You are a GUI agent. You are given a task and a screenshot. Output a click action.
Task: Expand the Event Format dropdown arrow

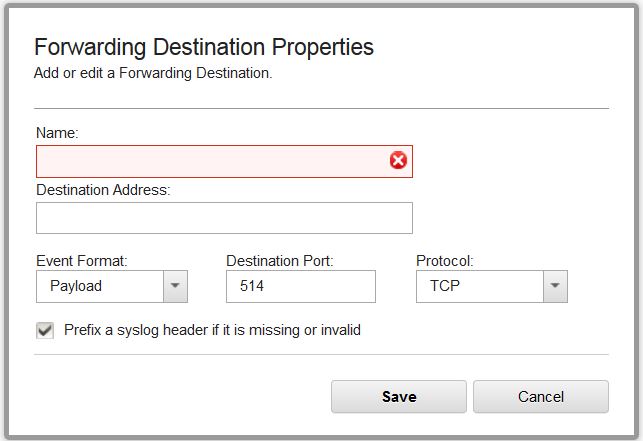point(175,286)
